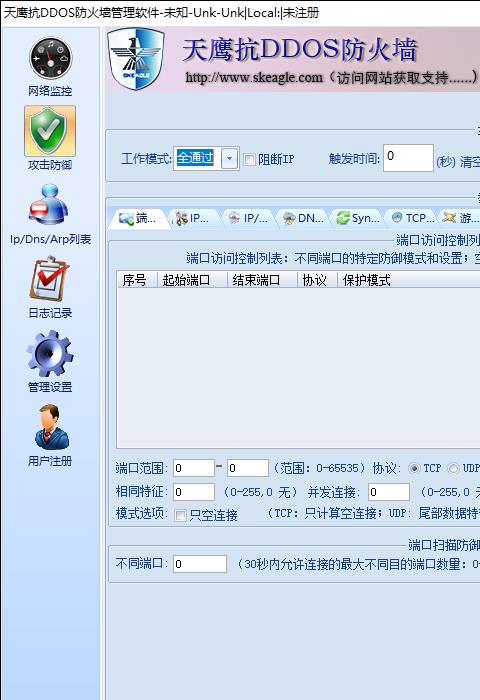The image size is (480, 700).
Task: Open the 工作模式 dropdown arrow
Action: [229, 158]
